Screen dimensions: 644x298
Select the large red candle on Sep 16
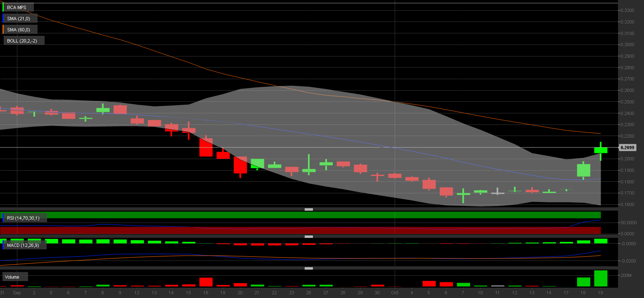(x=206, y=147)
